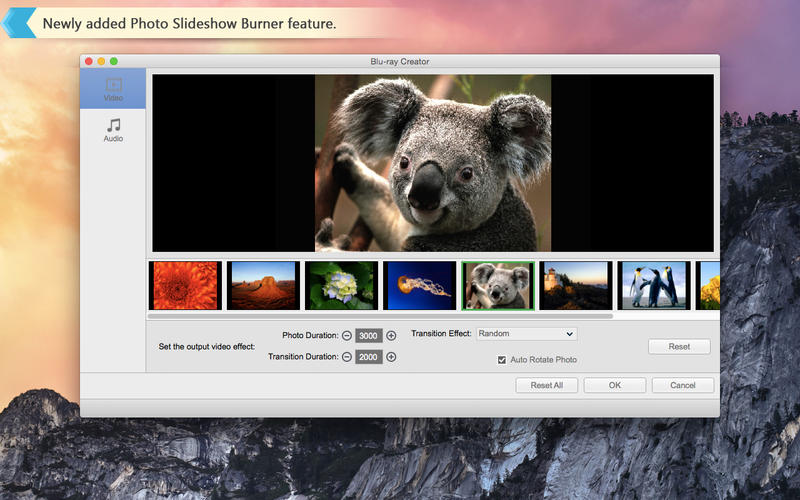Cancel the slideshow dialog
Image resolution: width=800 pixels, height=500 pixels.
pos(683,385)
